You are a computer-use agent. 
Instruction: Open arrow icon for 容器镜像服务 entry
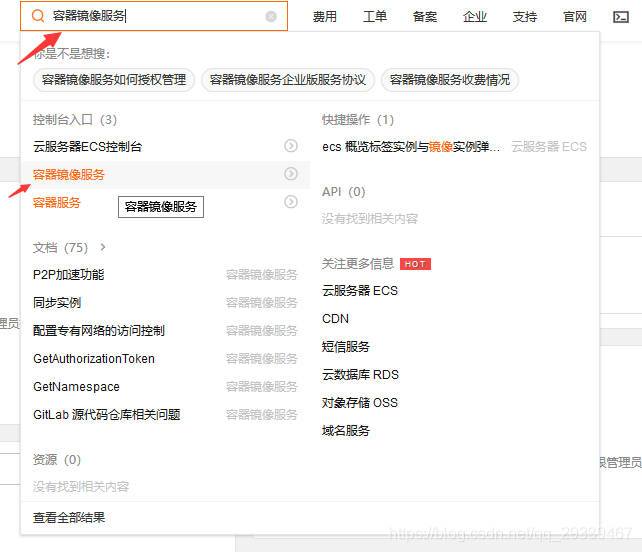click(291, 174)
